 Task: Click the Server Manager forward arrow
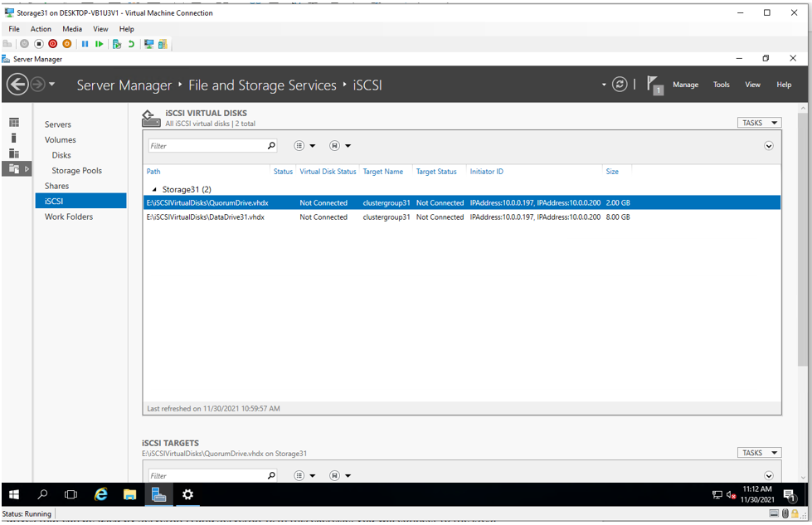tap(38, 84)
